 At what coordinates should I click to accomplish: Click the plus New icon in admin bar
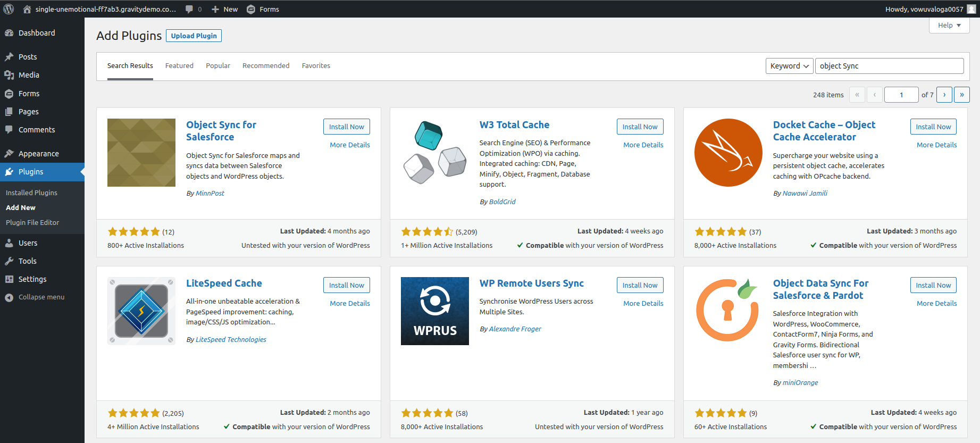(215, 9)
